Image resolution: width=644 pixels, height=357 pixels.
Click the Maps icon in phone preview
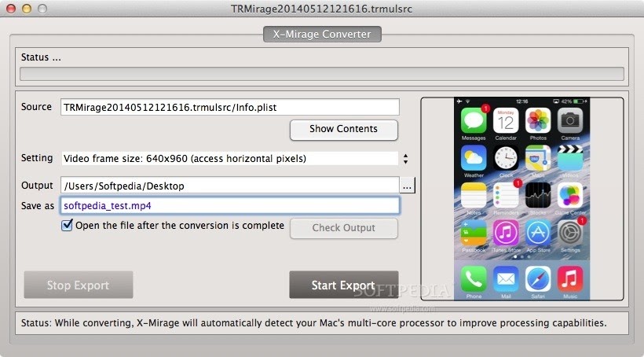(538, 158)
